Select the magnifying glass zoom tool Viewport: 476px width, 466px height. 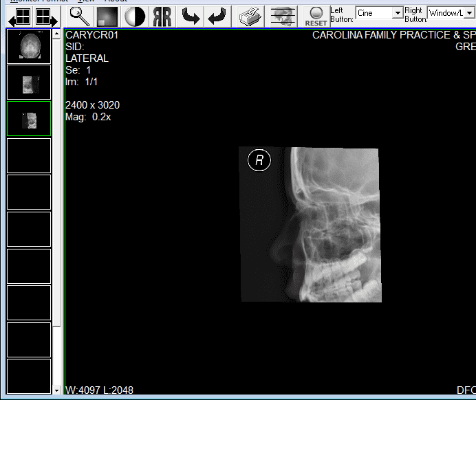pyautogui.click(x=80, y=16)
